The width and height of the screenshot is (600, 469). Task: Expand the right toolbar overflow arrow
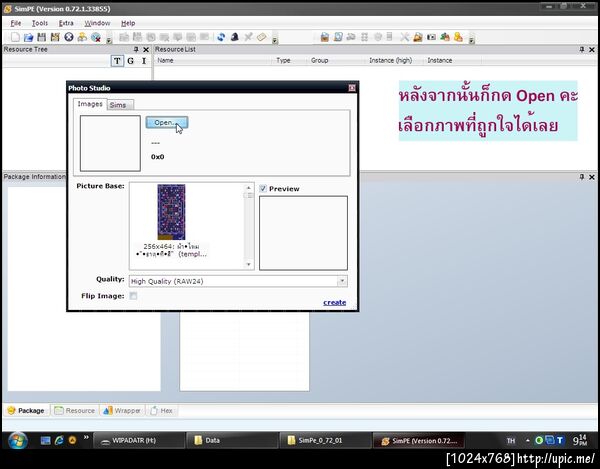[472, 40]
